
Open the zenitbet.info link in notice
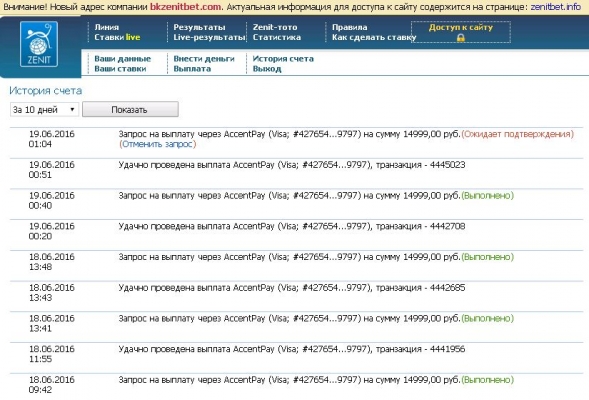click(x=556, y=7)
